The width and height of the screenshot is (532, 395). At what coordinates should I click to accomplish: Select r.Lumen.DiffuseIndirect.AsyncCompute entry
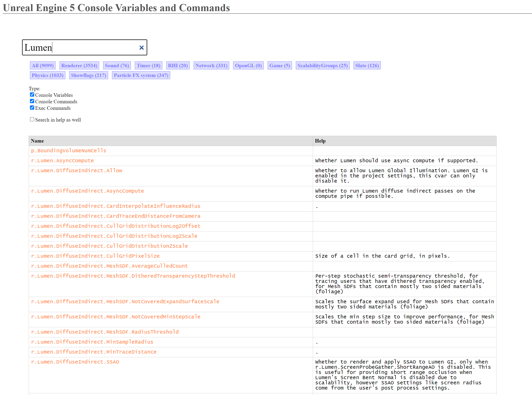(87, 191)
